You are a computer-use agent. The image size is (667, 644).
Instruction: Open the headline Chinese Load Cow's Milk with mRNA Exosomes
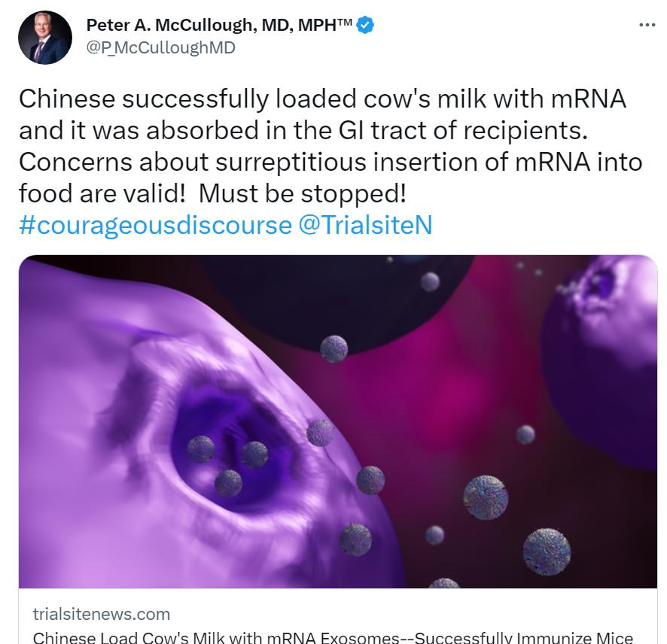tap(333, 637)
